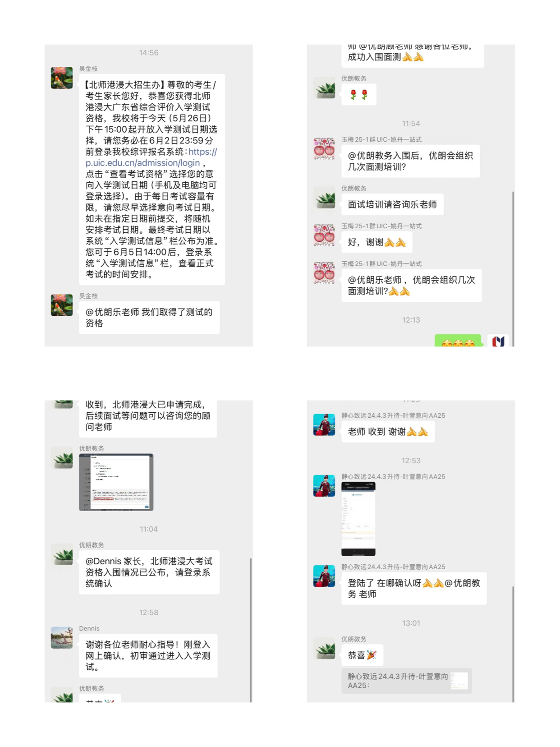Click the scrollbar in the top-right chat panel
The image size is (560, 747).
[513, 268]
